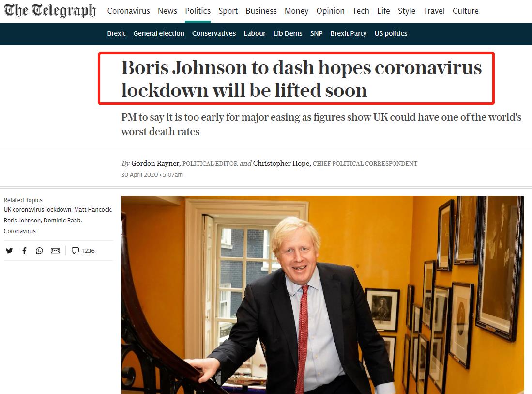The image size is (532, 394).
Task: Open UK coronavirus lockdown related topic
Action: click(x=38, y=209)
